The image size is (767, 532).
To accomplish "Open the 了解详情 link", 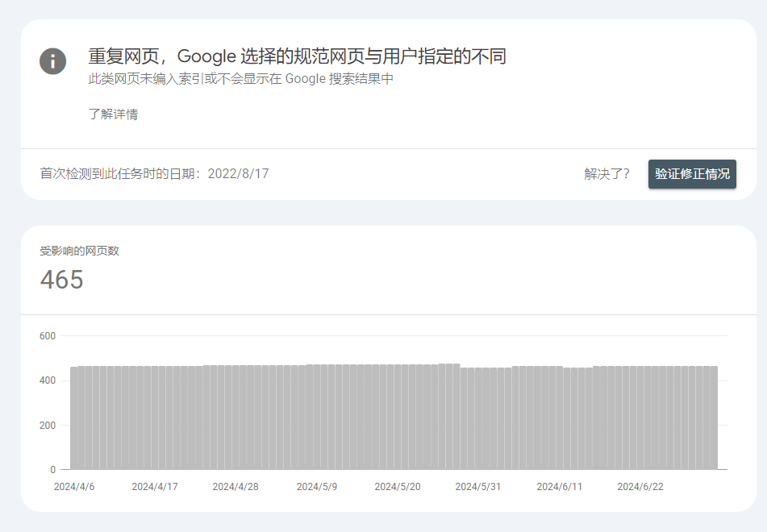I will 113,114.
